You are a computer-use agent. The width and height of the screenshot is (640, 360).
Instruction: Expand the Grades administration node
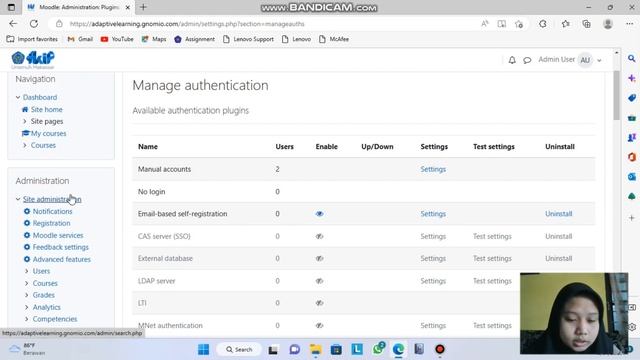click(x=27, y=295)
